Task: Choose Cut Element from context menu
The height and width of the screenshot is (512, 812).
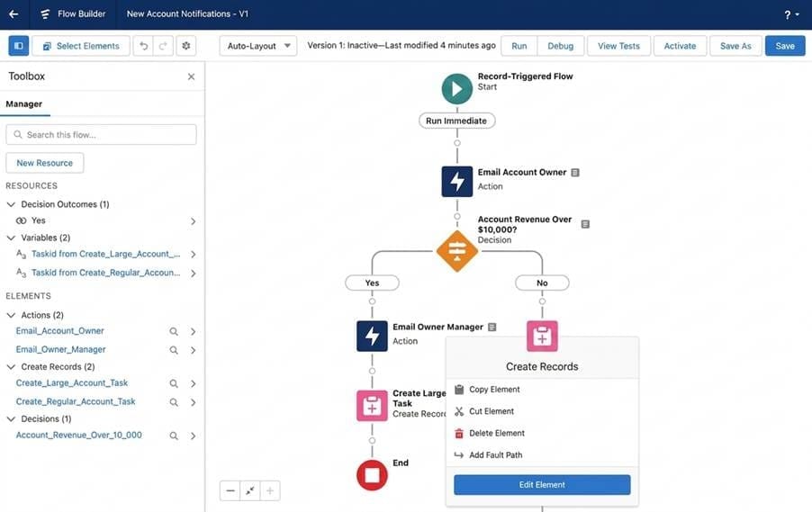Action: click(x=542, y=411)
